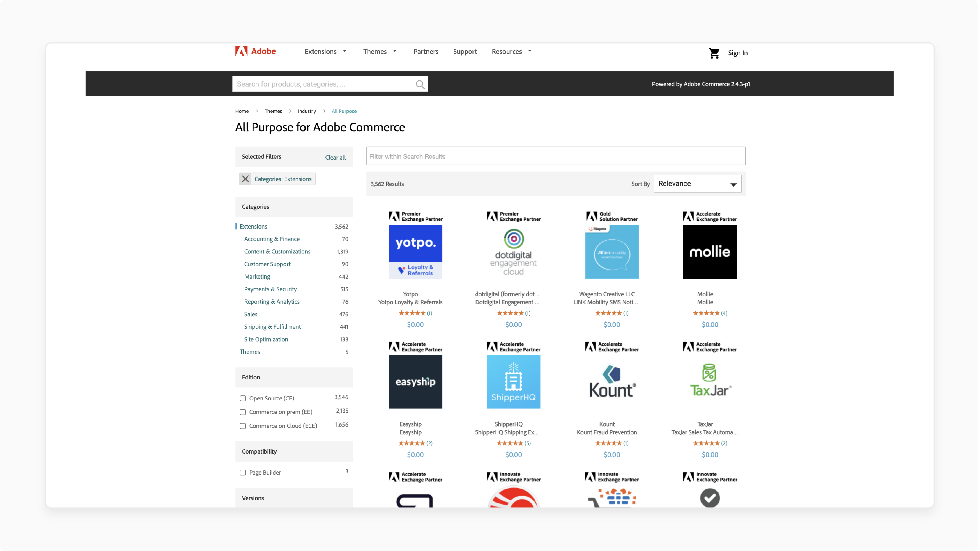The image size is (980, 551).
Task: Focus the Filter within Search Results field
Action: 555,156
